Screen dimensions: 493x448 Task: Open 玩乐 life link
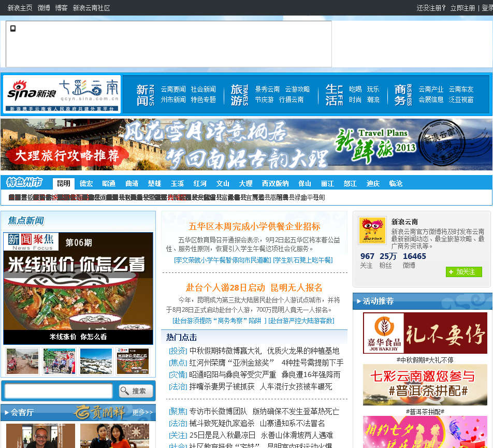(x=373, y=89)
